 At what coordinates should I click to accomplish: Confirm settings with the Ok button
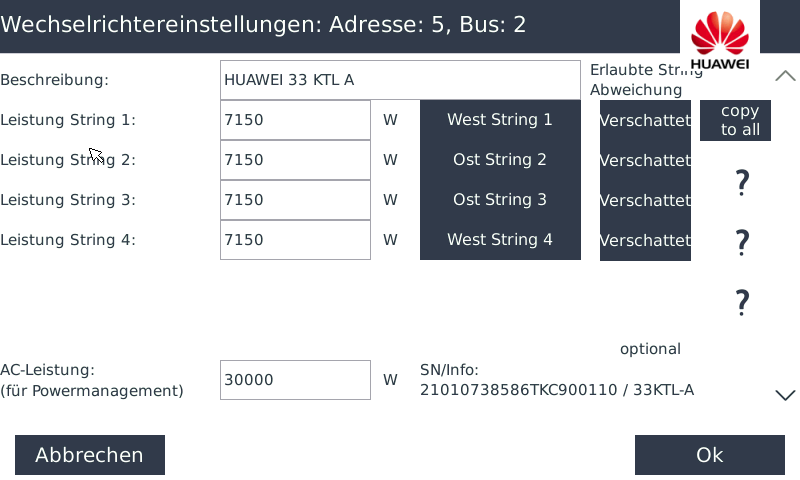pos(710,455)
